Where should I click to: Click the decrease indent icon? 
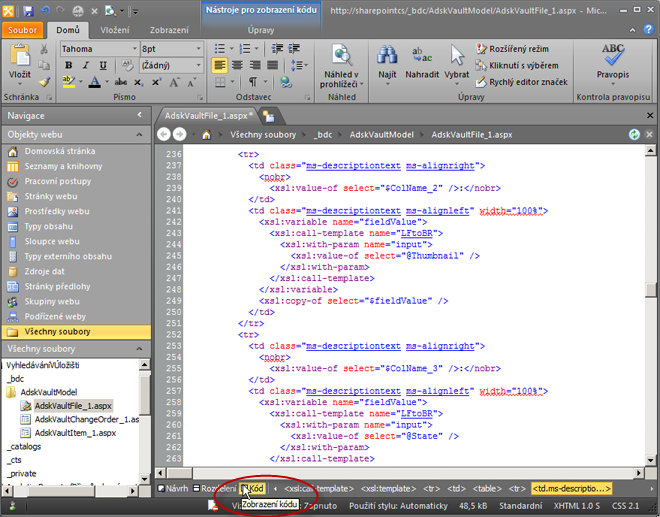[x=277, y=49]
